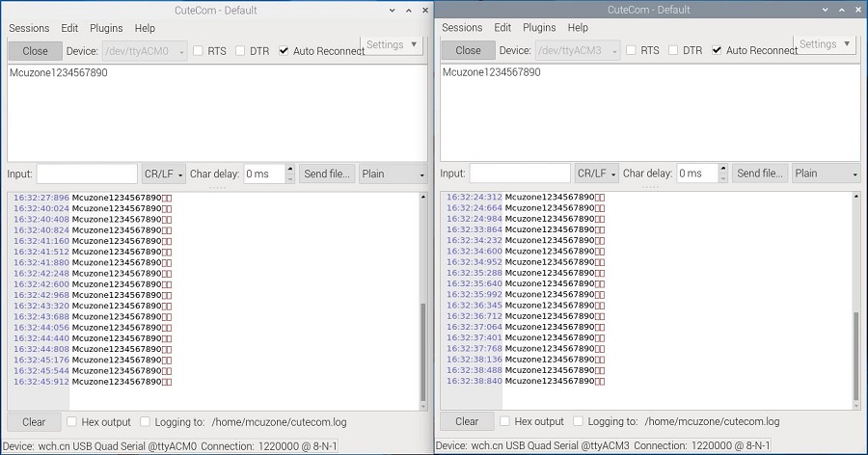
Task: Focus the Input field in left window
Action: (87, 174)
